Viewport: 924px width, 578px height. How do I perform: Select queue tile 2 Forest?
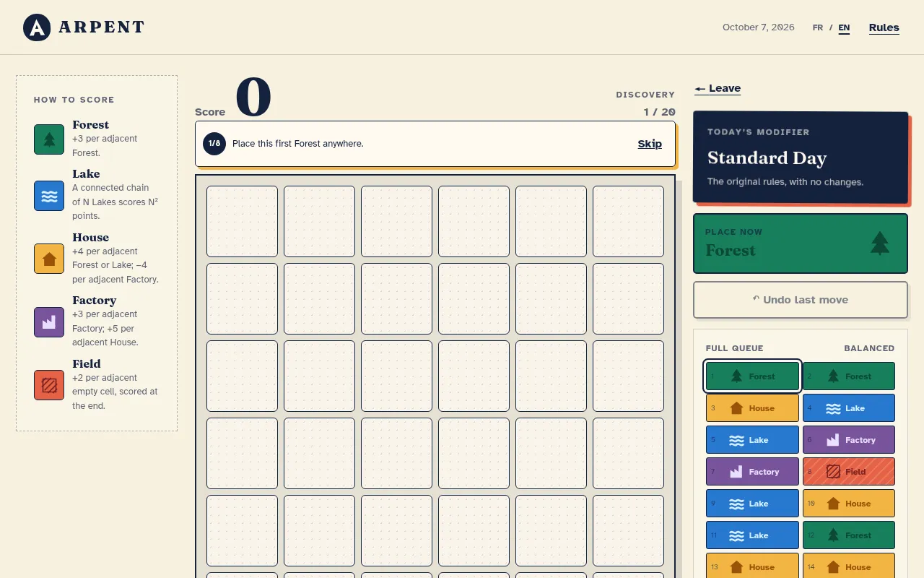(x=849, y=376)
